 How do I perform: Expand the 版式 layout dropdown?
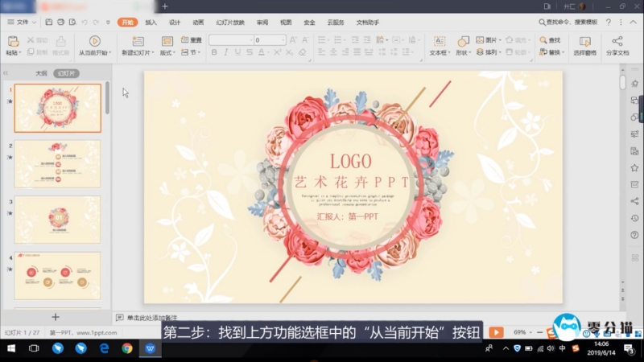tap(167, 52)
